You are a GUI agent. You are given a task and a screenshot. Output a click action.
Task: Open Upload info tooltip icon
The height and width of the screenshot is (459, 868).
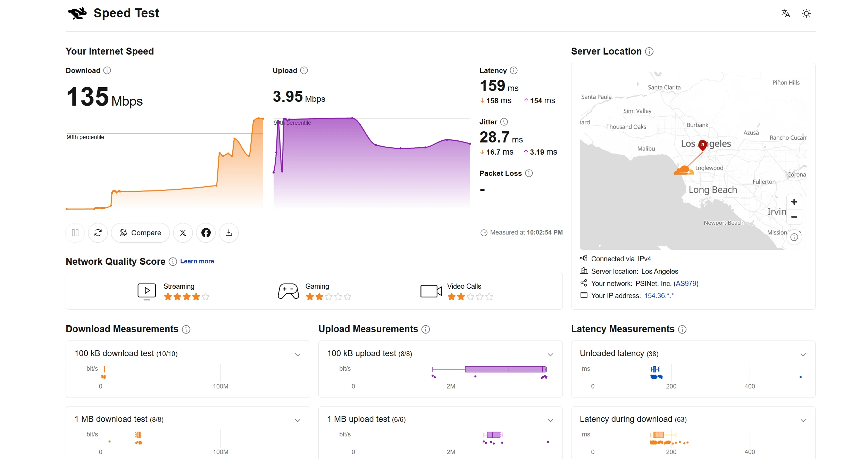(x=304, y=71)
